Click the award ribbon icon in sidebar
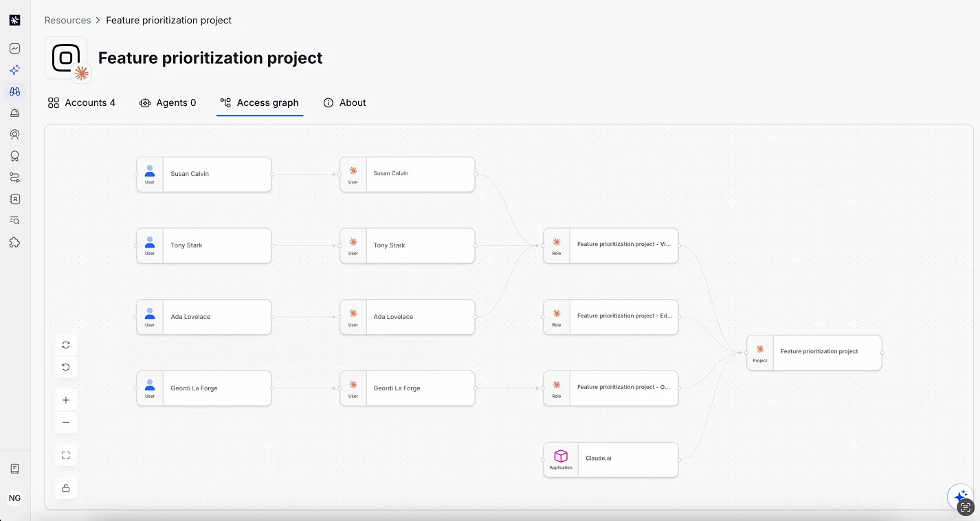The height and width of the screenshot is (521, 980). tap(14, 156)
